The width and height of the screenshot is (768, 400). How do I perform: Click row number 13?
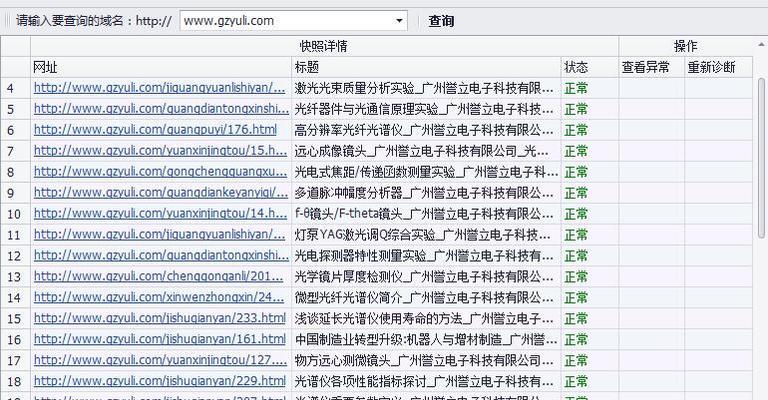tap(14, 277)
